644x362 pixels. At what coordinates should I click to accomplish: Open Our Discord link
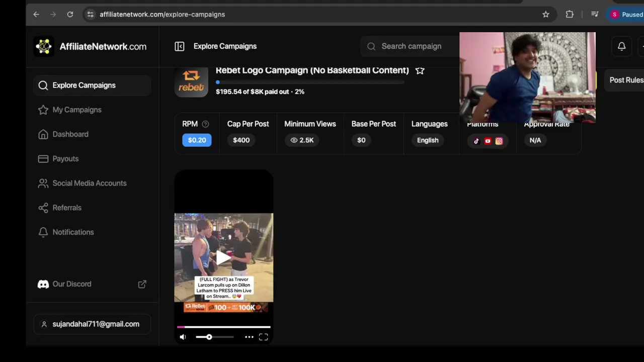72,284
